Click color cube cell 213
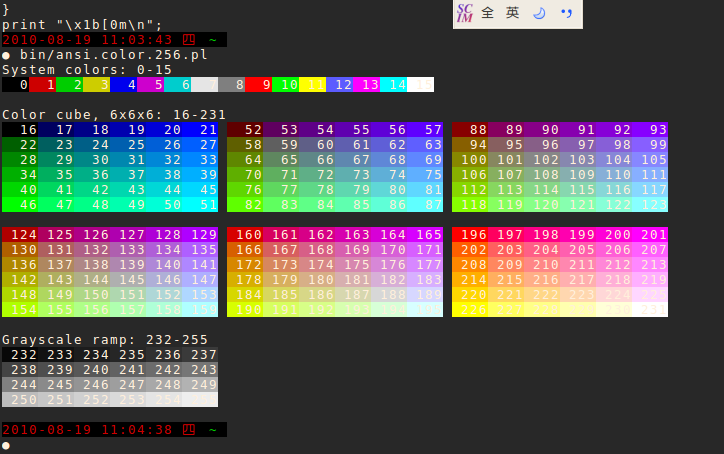The image size is (724, 454). pos(650,265)
